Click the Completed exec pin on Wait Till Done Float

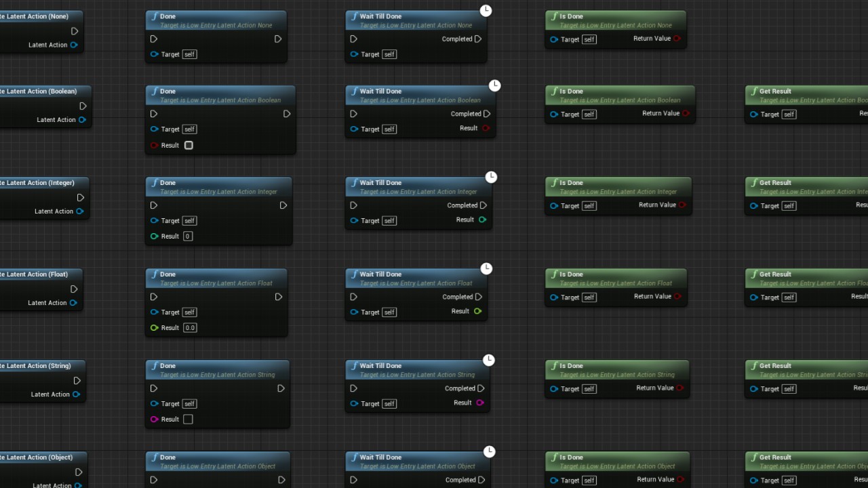(x=479, y=297)
